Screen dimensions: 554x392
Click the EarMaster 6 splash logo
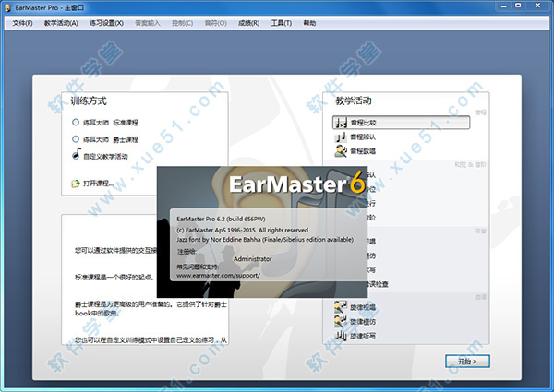296,184
